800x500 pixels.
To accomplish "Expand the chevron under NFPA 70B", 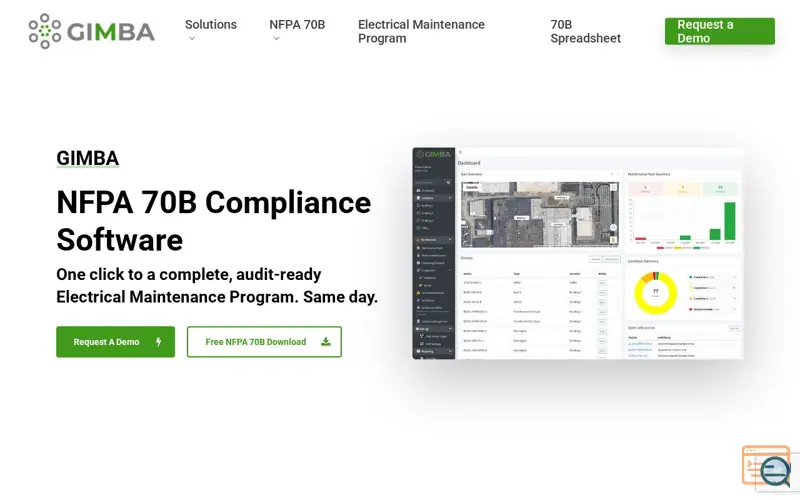I will coord(276,39).
